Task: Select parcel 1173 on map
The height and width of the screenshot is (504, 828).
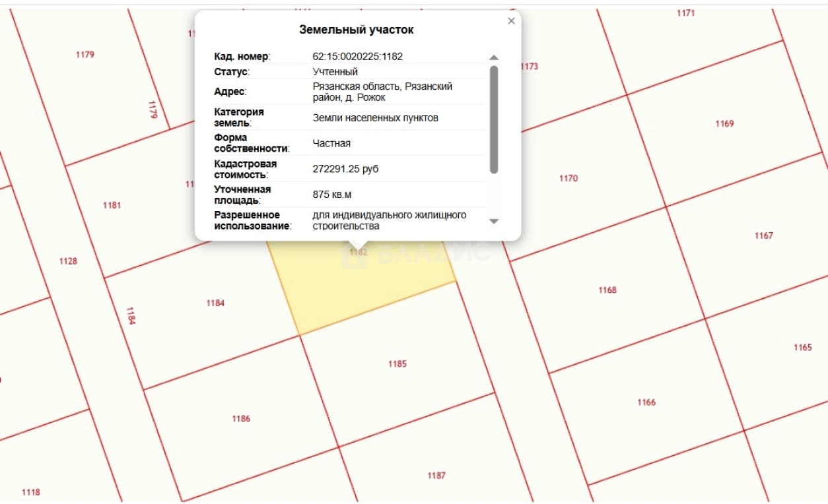Action: tap(530, 67)
